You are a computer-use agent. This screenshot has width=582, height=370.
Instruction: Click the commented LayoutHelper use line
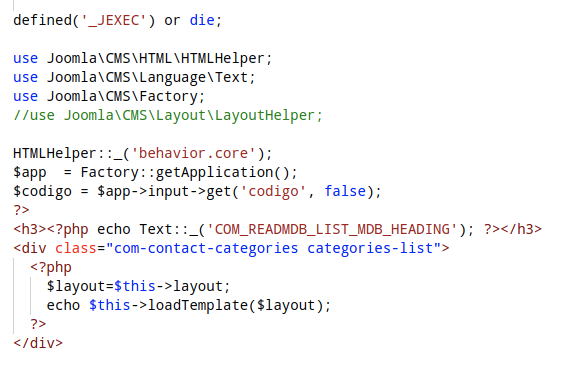coord(168,115)
